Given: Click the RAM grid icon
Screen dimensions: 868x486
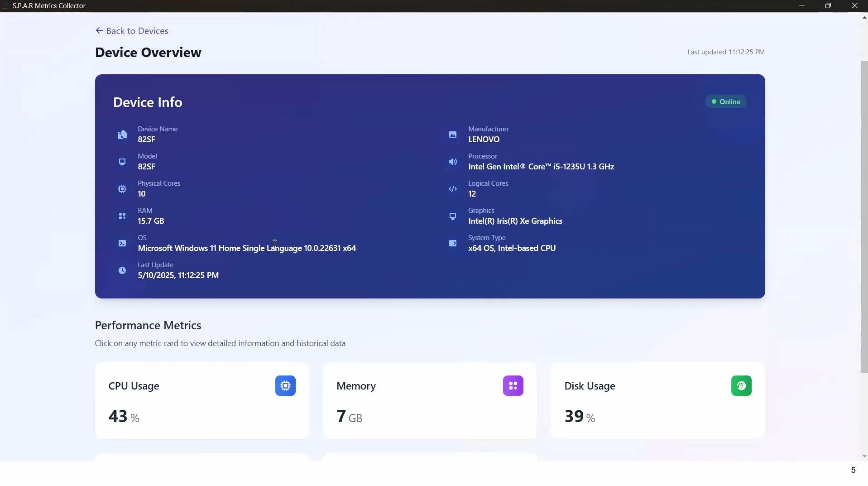Looking at the screenshot, I should [x=122, y=216].
